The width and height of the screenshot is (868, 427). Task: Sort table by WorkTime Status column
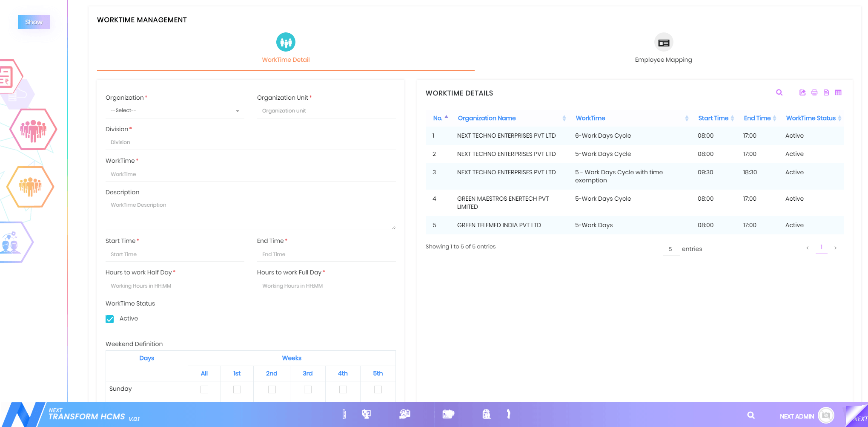coord(811,118)
